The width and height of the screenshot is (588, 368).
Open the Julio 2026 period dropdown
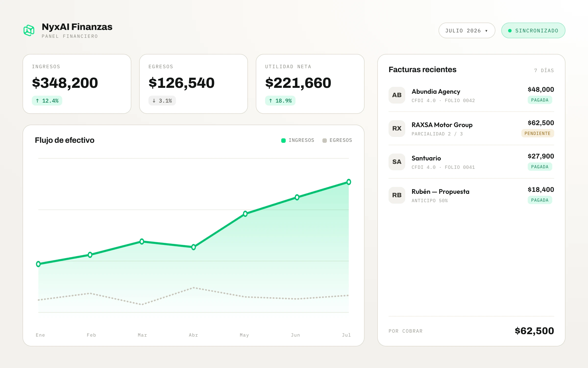(x=467, y=30)
